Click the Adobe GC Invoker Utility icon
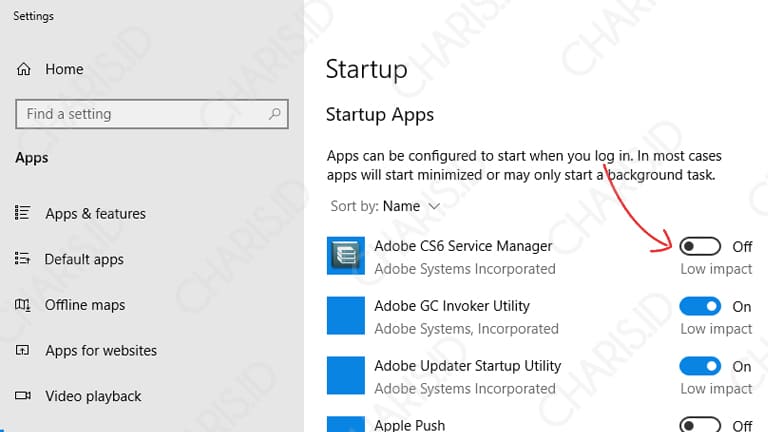Image resolution: width=768 pixels, height=432 pixels. pyautogui.click(x=346, y=315)
